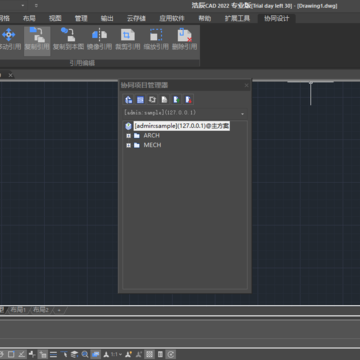Viewport: 360px width, 360px height.
Task: Add a new layout with the plus tab
Action: click(x=59, y=310)
